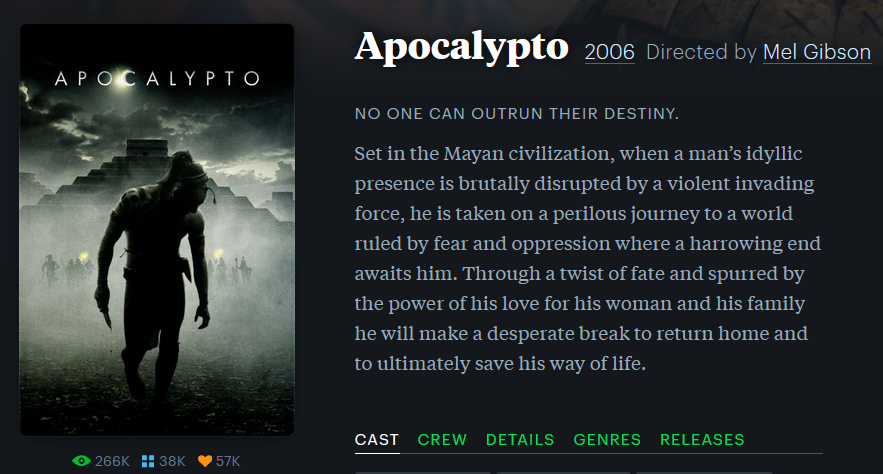The width and height of the screenshot is (883, 474).
Task: Open the Apocalypto poster image
Action: (157, 230)
